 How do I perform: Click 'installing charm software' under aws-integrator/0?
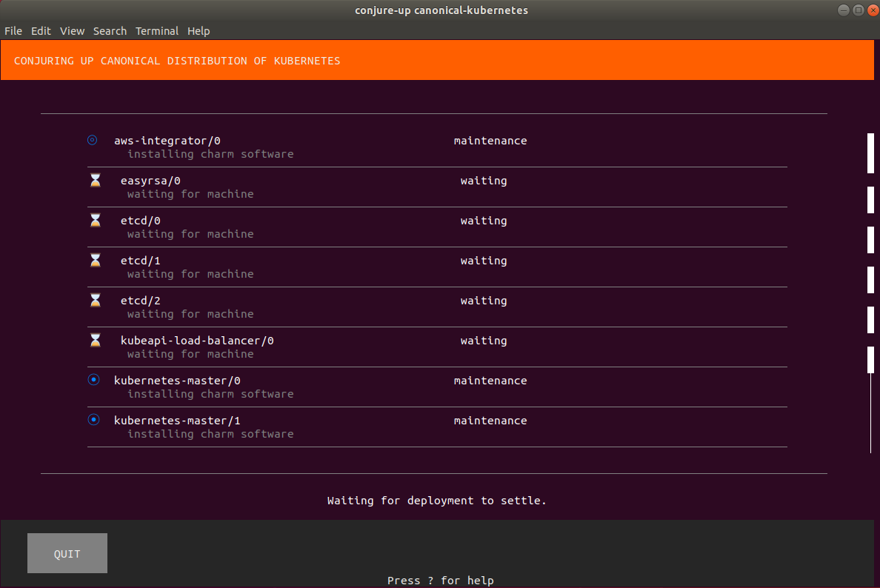click(210, 154)
